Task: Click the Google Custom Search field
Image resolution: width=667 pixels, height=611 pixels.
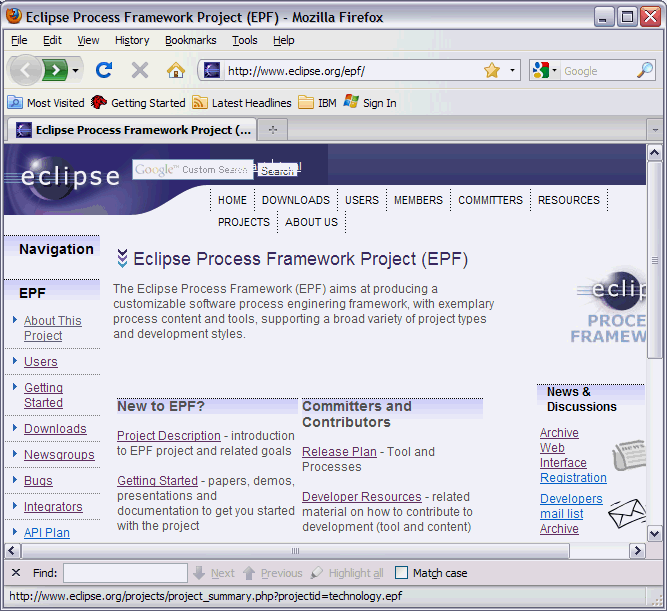Action: [193, 169]
